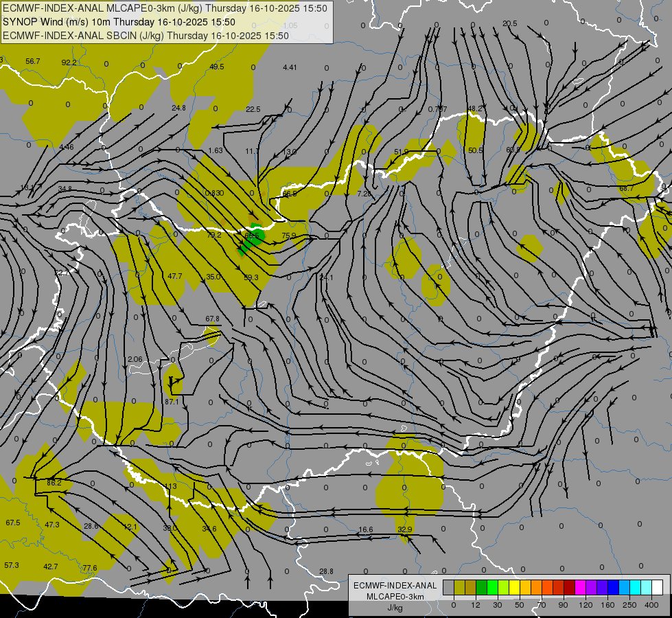Click the legend tick value 250
This screenshot has width=672, height=618.
[x=629, y=605]
